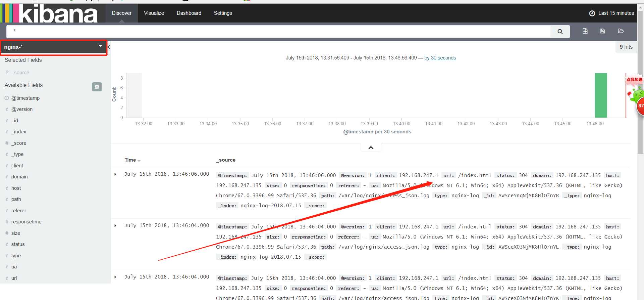Open the available fields gear settings
Screen dimensions: 644x300
point(97,87)
